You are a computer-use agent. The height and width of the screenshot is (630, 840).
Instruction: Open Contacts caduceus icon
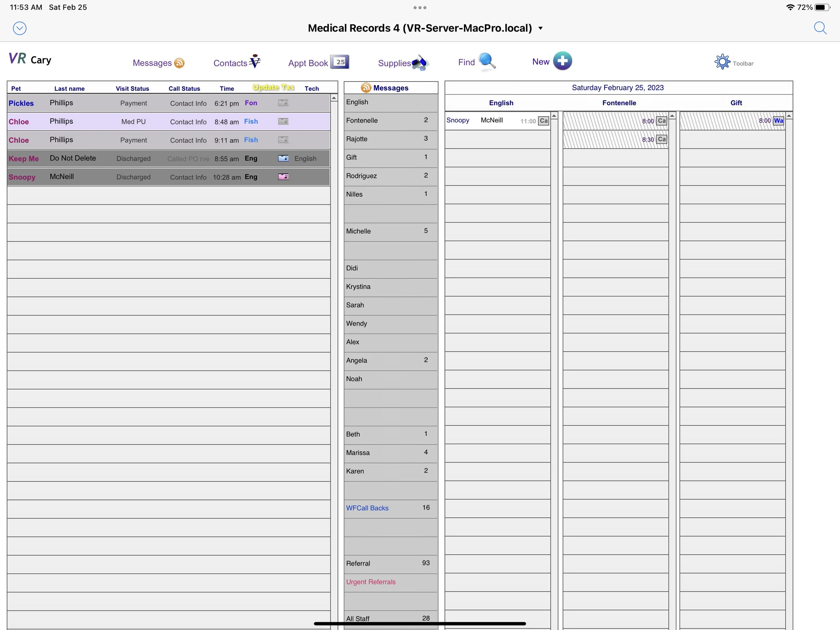pyautogui.click(x=255, y=61)
